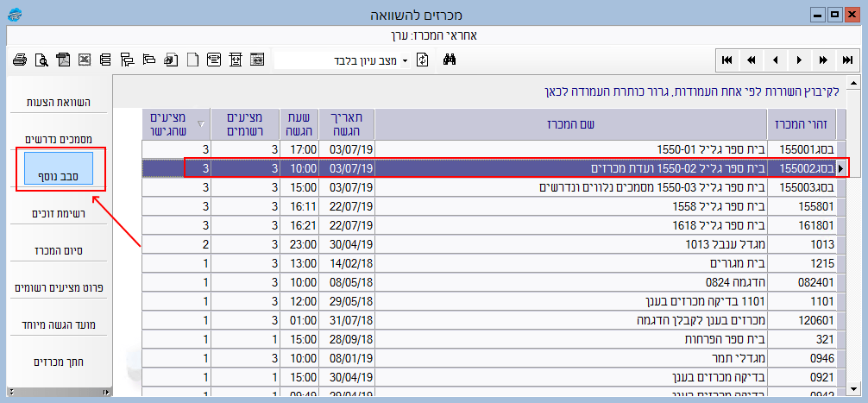Click the סיום המכרז side button

click(59, 250)
